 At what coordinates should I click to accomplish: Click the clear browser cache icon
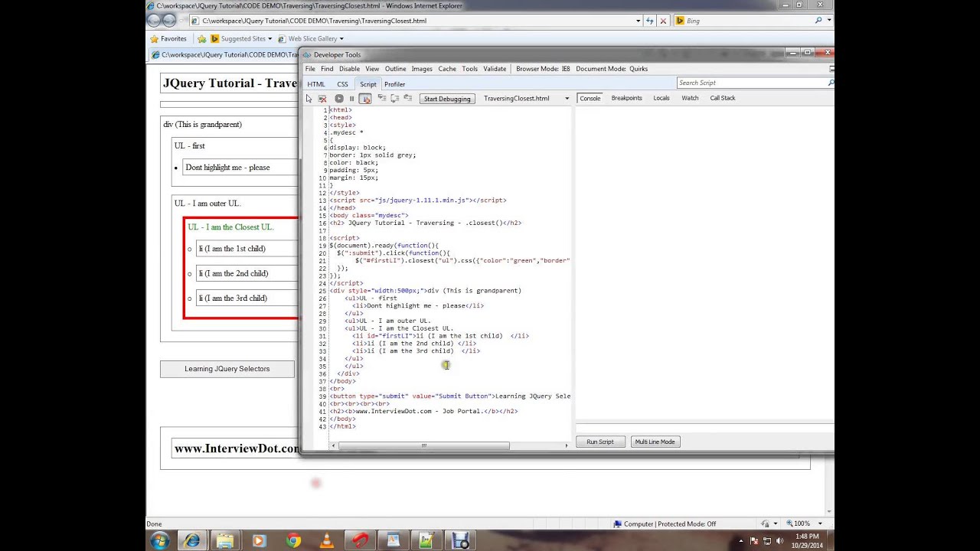[322, 98]
